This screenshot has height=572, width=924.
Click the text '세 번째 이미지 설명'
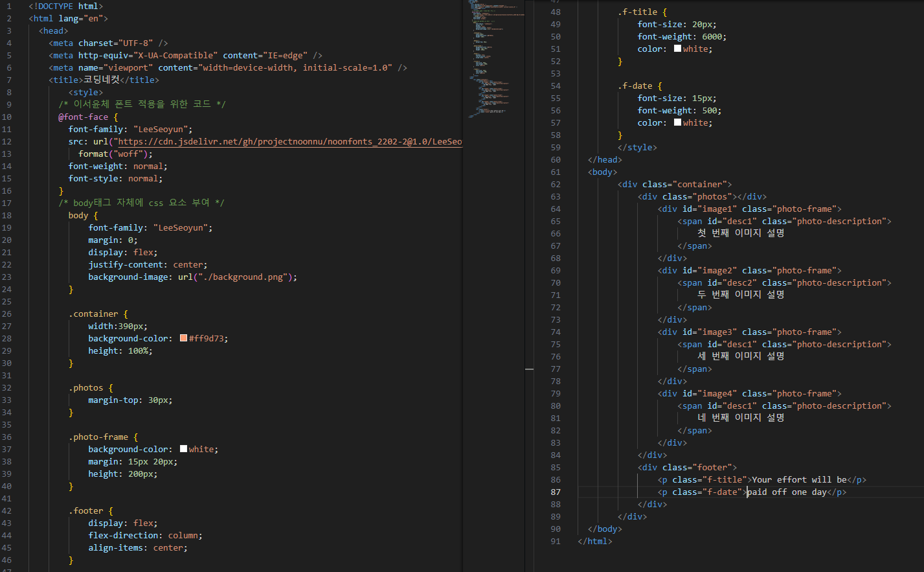(741, 356)
